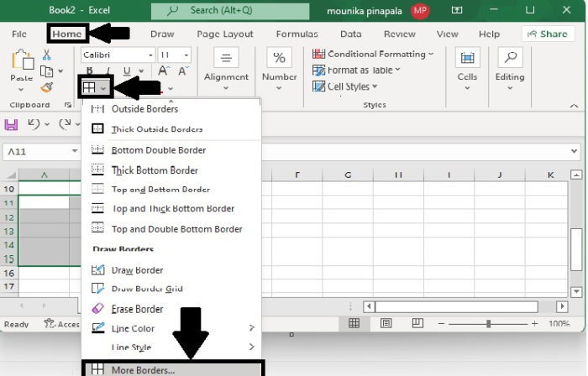
Task: Open More Borders dialog
Action: [x=173, y=369]
